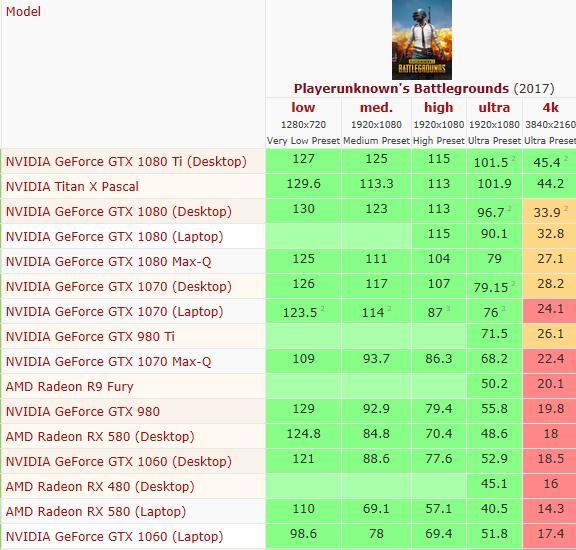
Task: Open AMD Radeon RX 480 (Desktop) link
Action: [100, 486]
